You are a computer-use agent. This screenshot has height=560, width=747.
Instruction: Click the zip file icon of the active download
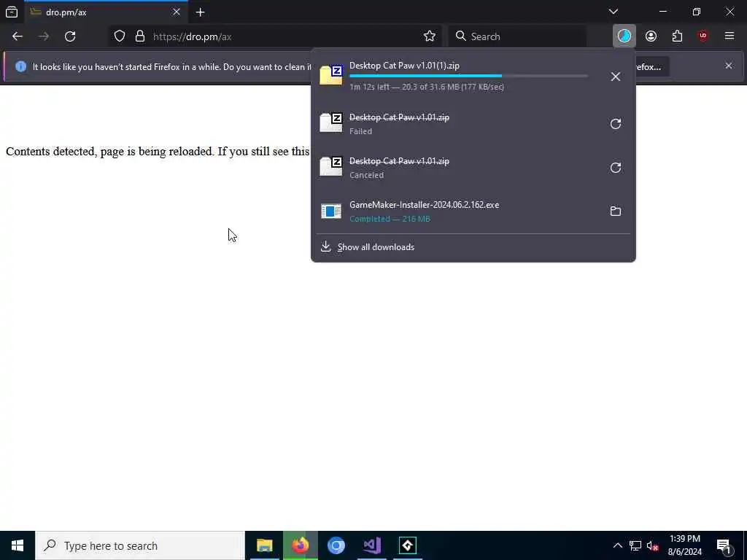pos(331,75)
